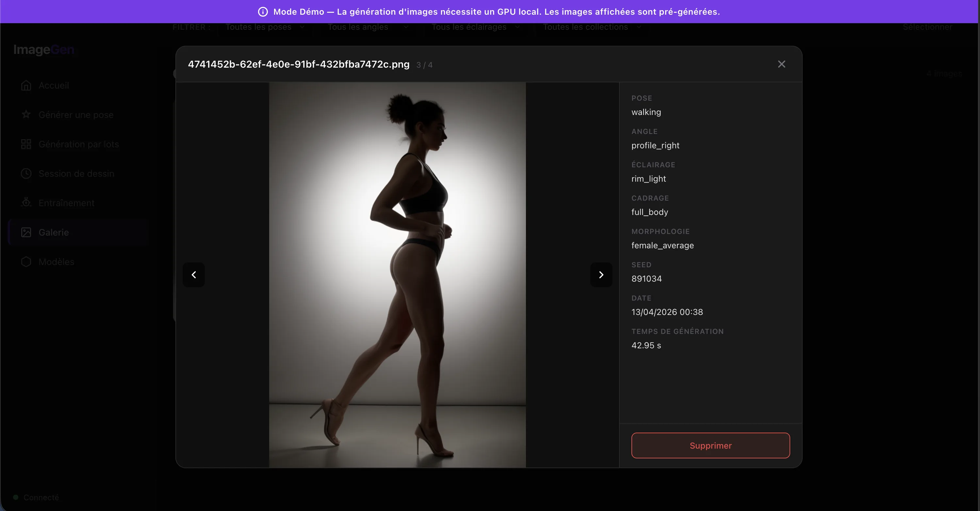Screen dimensions: 980x511
Task: Click the Connecté status indicator
Action: pyautogui.click(x=36, y=497)
